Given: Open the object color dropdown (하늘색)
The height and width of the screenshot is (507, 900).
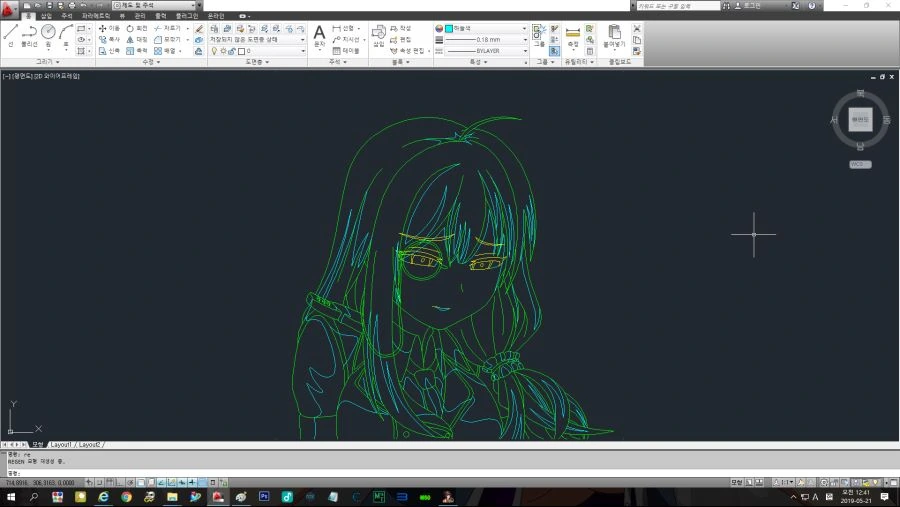Looking at the screenshot, I should [486, 28].
